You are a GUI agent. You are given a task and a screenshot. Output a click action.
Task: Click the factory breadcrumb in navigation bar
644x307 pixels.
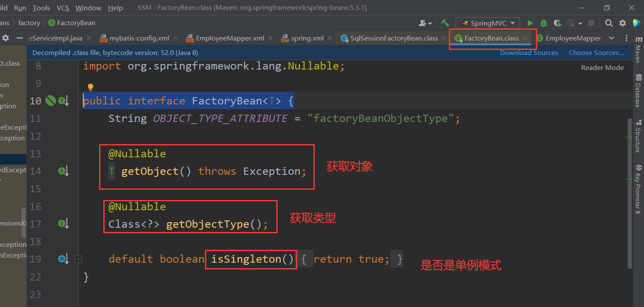[29, 23]
